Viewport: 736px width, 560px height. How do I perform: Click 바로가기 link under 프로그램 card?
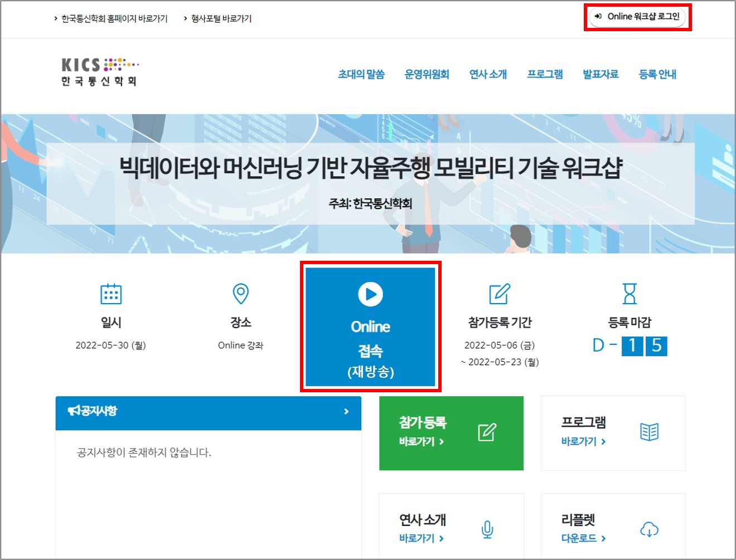583,441
